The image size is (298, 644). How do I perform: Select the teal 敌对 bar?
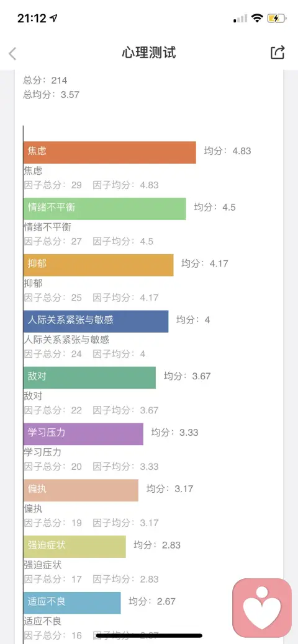click(90, 377)
